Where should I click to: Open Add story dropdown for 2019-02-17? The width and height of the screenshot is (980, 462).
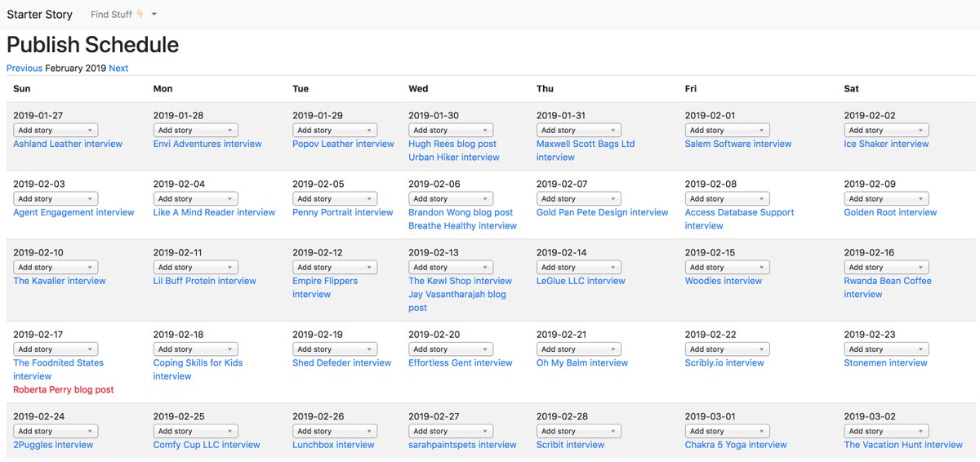coord(56,349)
